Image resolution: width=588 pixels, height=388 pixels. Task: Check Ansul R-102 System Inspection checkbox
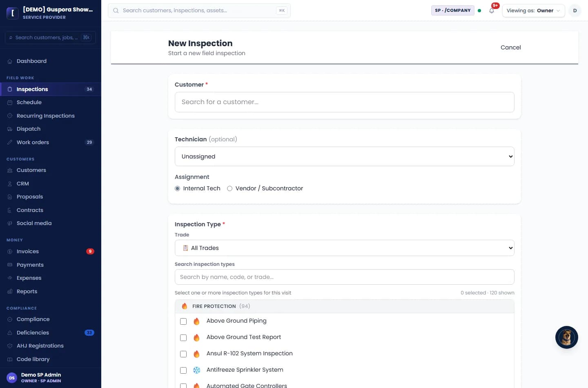point(183,354)
